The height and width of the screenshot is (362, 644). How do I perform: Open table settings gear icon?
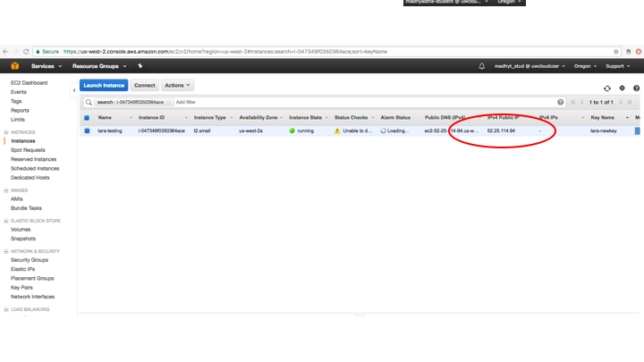pos(622,88)
